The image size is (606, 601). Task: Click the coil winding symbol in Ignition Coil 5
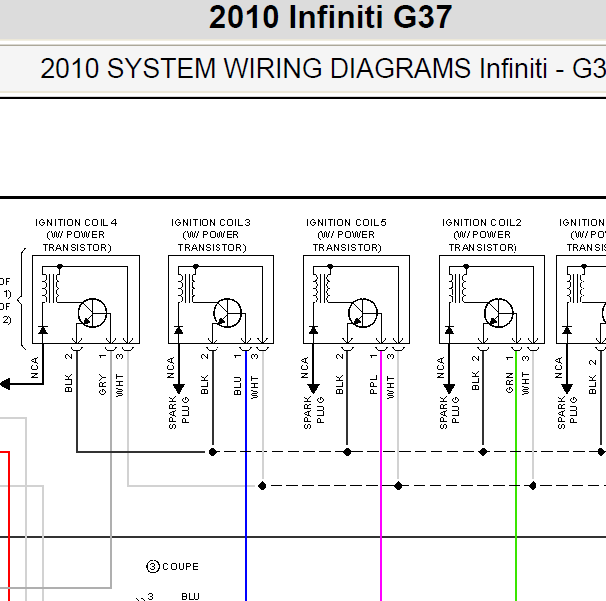pos(322,288)
